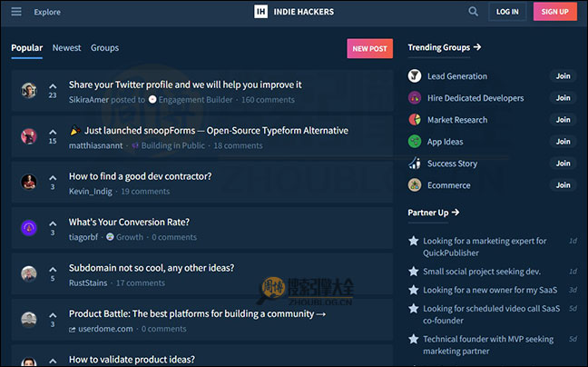Join the App Ideas group

[563, 141]
